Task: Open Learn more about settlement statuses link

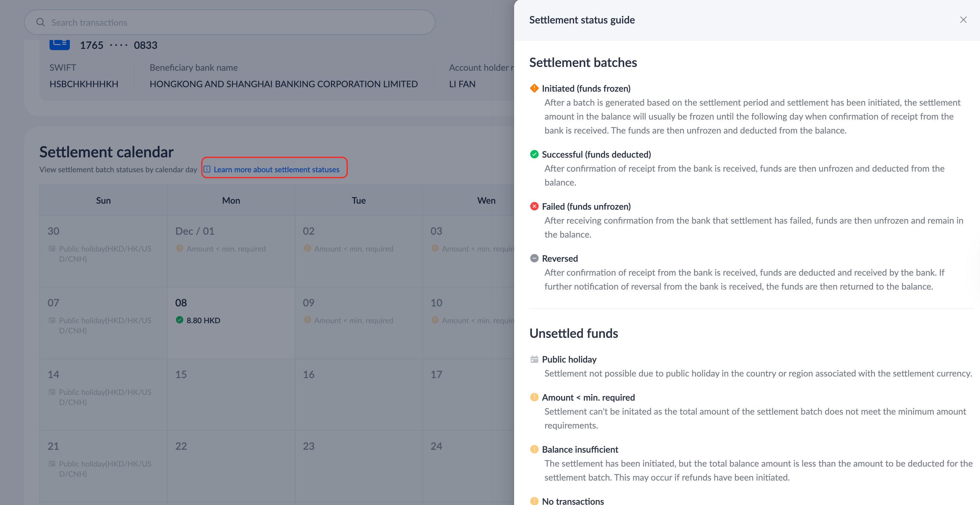Action: (x=276, y=170)
